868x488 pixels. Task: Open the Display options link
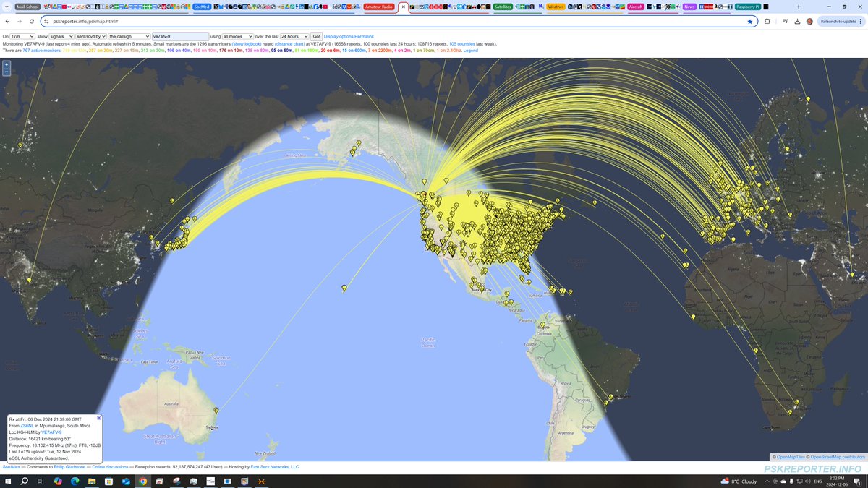pos(339,36)
